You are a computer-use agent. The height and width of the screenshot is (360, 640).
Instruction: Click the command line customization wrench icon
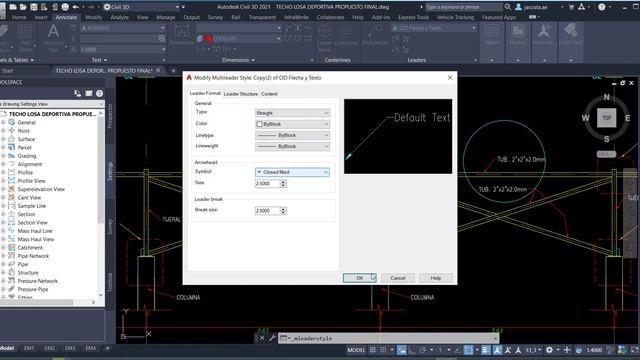pos(272,338)
